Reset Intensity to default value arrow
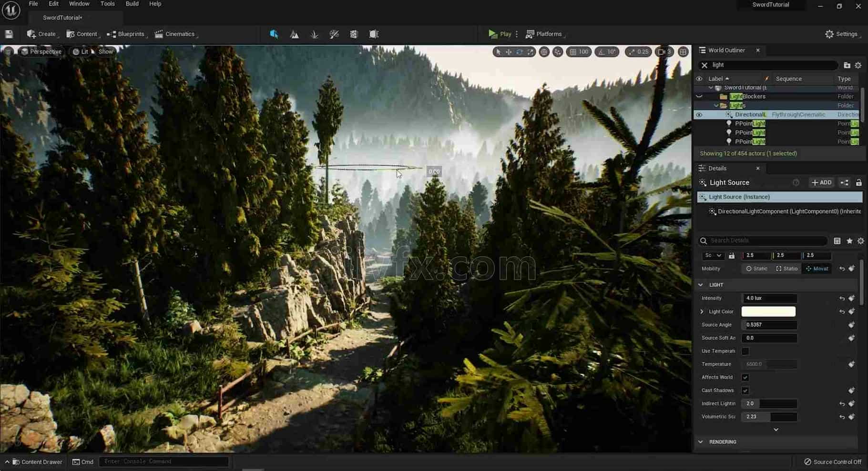The height and width of the screenshot is (471, 868). pos(842,298)
